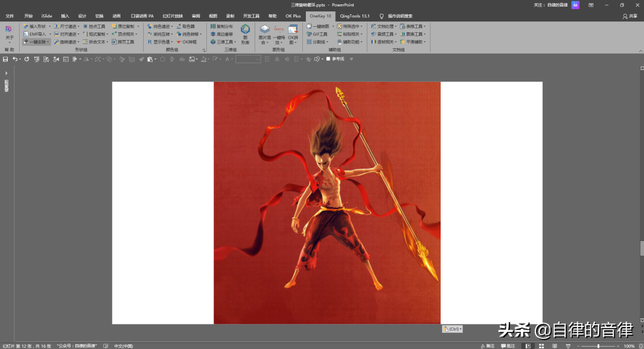
Task: Open the 图形库 shape library
Action: pos(245,34)
